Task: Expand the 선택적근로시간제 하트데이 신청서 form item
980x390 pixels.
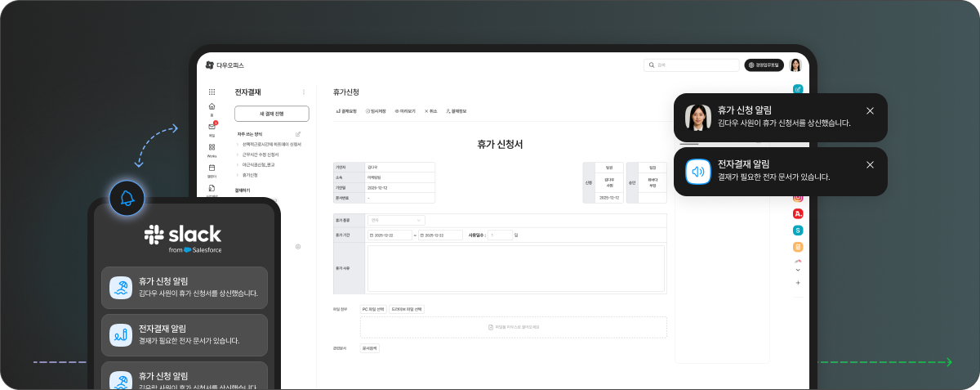Action: [269, 144]
